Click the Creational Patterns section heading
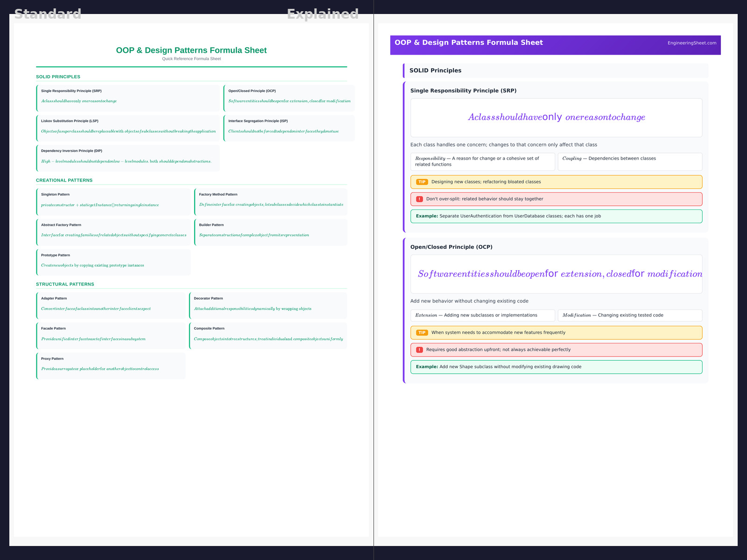 pos(64,180)
